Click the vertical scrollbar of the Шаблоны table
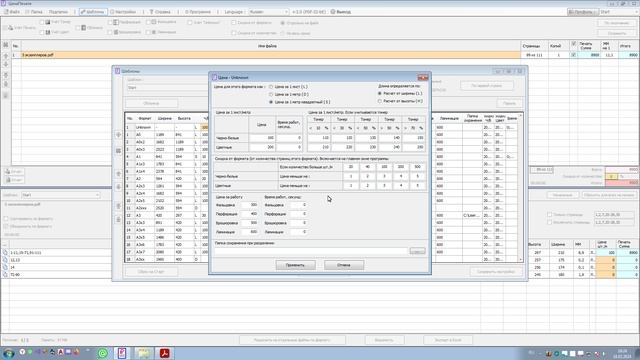The height and width of the screenshot is (360, 640). (x=520, y=188)
